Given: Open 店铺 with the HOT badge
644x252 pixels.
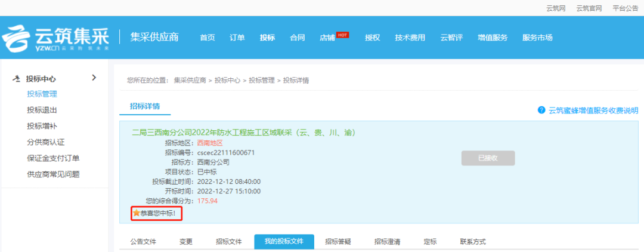Looking at the screenshot, I should [327, 38].
